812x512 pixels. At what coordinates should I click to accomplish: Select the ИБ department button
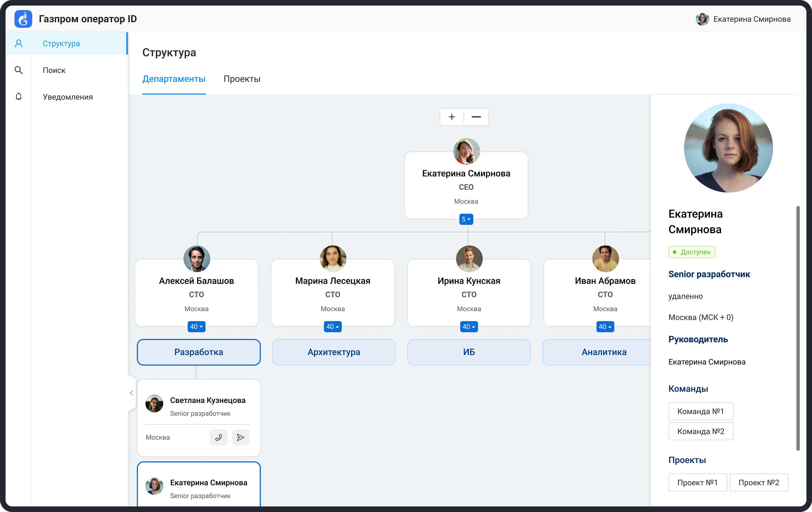click(x=469, y=352)
